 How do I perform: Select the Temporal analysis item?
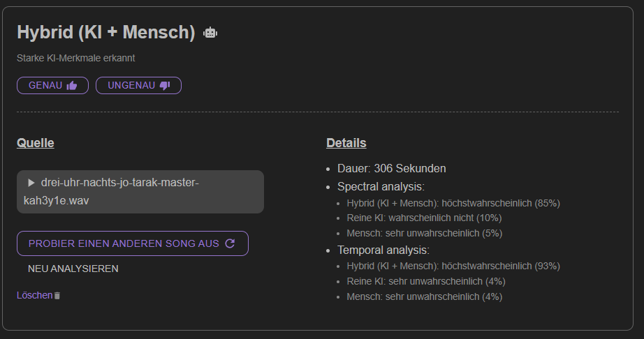tap(383, 250)
